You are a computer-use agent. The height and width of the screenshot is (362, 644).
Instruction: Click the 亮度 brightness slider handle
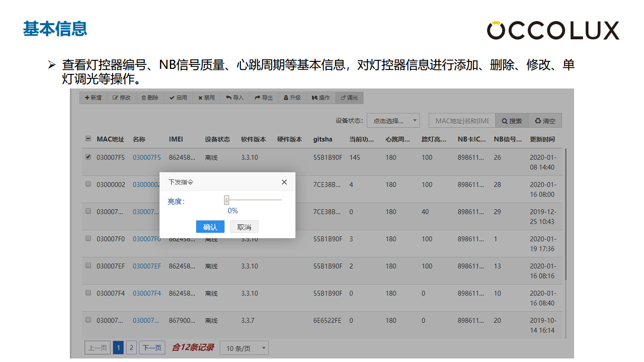tap(226, 200)
